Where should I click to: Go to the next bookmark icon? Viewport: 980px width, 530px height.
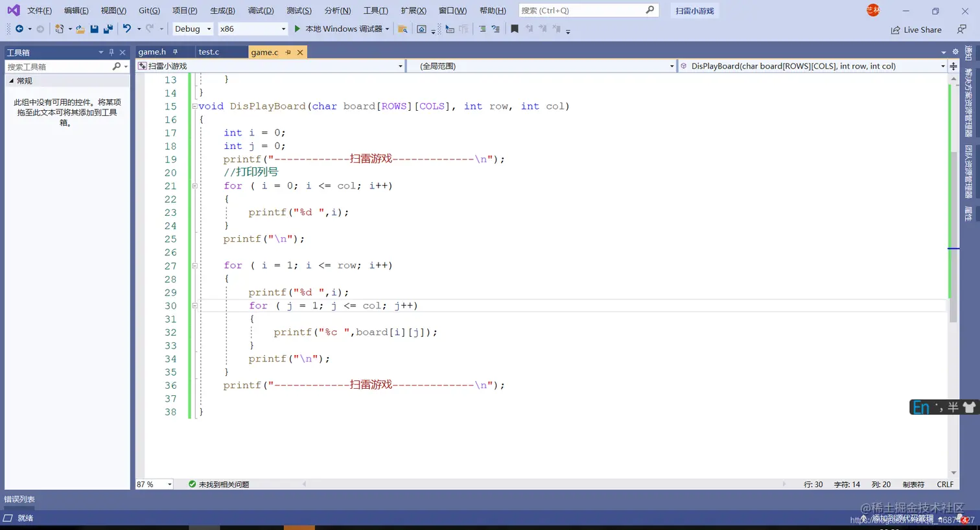pyautogui.click(x=542, y=29)
